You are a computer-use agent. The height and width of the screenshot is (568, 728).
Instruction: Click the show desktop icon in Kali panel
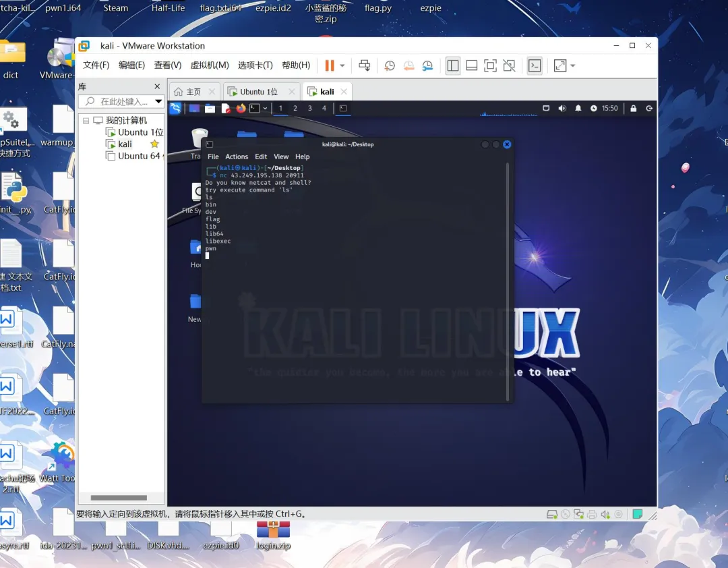pyautogui.click(x=194, y=109)
